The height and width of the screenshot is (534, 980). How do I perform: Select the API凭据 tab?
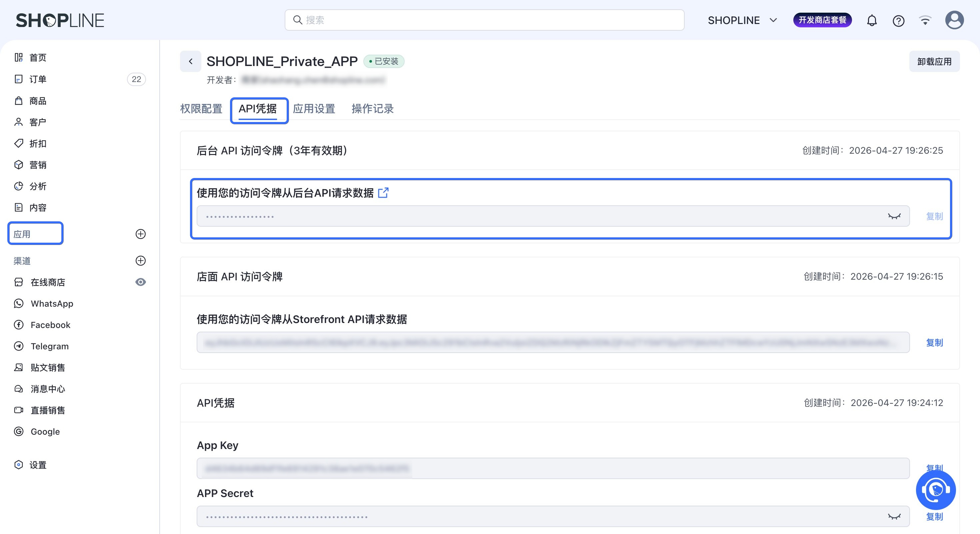(258, 109)
